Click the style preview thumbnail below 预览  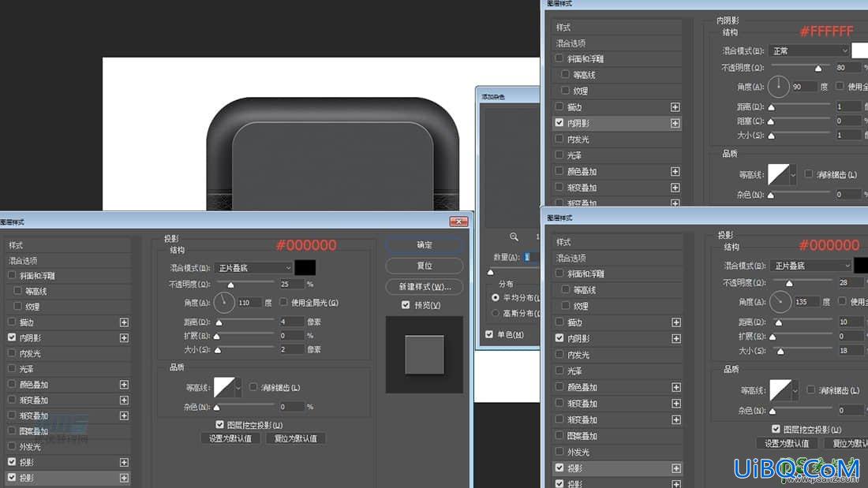point(424,355)
